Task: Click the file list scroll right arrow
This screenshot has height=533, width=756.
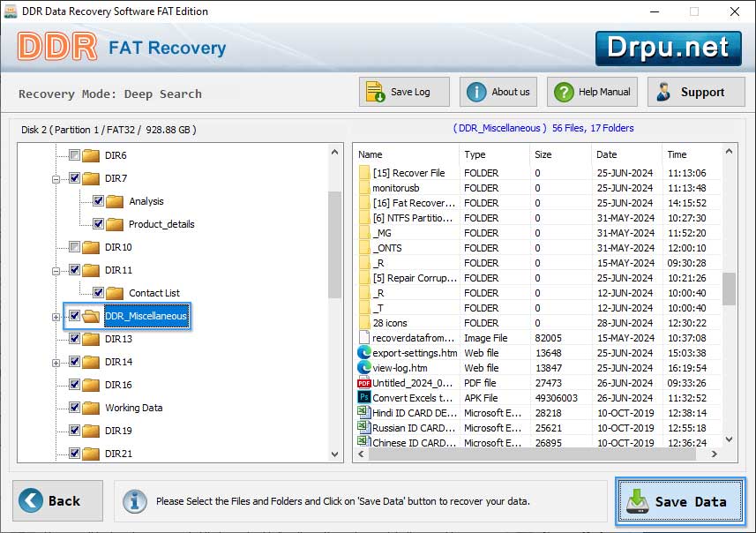Action: click(714, 454)
